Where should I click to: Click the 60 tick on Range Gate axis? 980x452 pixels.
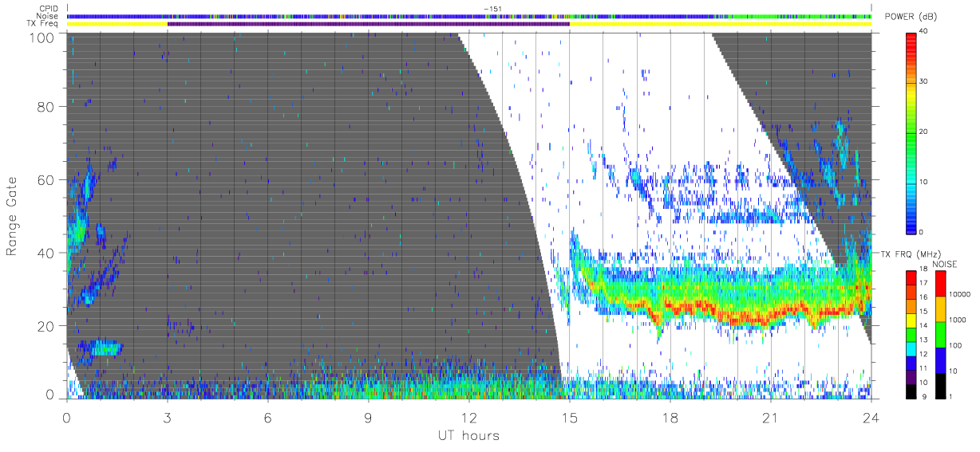coord(48,180)
